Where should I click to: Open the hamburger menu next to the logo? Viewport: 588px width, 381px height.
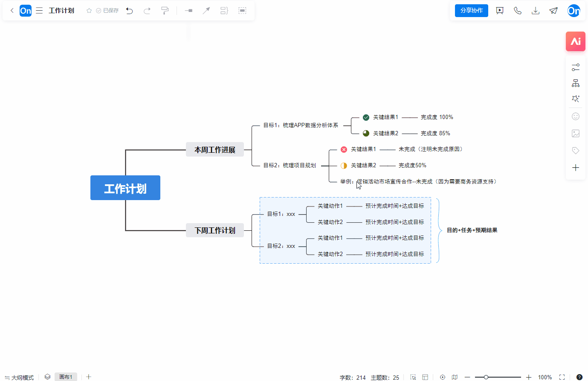pyautogui.click(x=39, y=11)
